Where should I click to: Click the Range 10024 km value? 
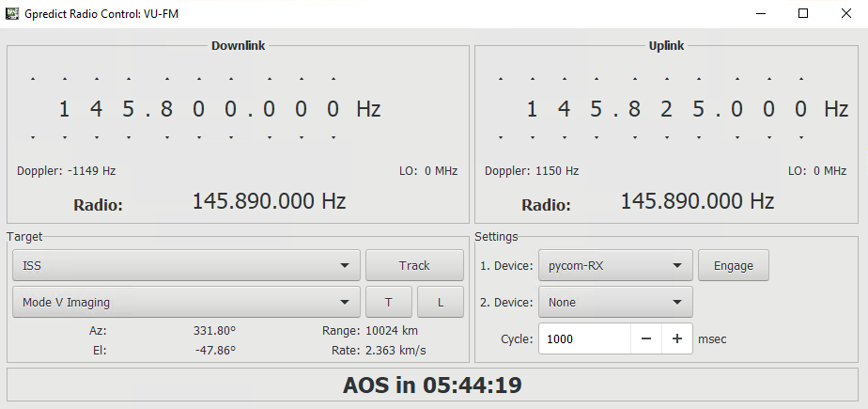pyautogui.click(x=392, y=331)
